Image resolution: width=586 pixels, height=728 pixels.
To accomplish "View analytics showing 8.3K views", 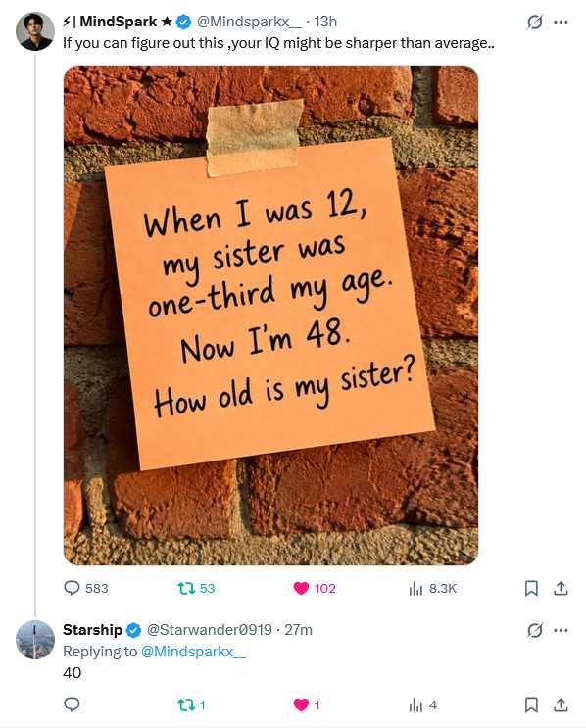I will point(433,589).
